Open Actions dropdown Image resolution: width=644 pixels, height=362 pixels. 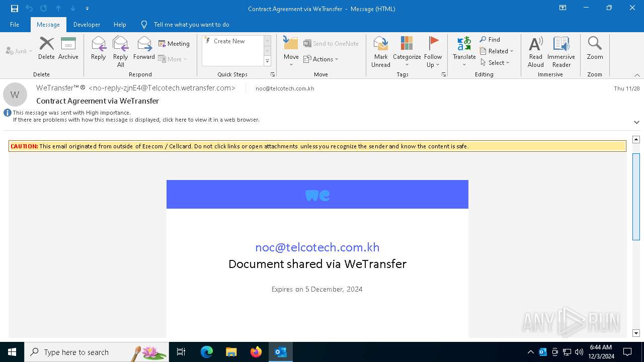tap(321, 59)
